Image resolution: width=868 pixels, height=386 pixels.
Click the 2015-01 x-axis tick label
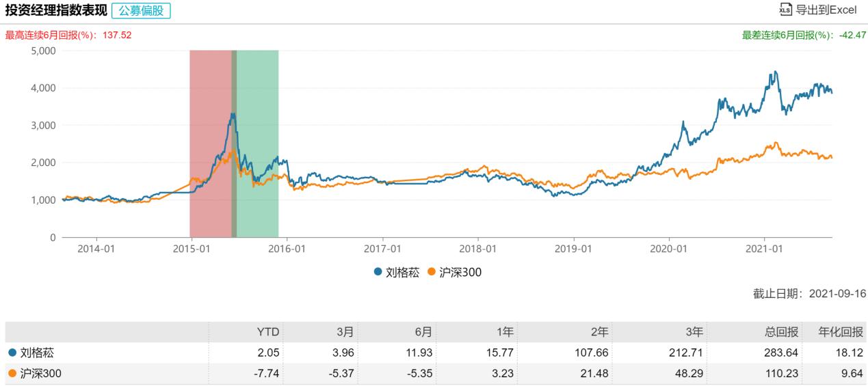(x=191, y=249)
